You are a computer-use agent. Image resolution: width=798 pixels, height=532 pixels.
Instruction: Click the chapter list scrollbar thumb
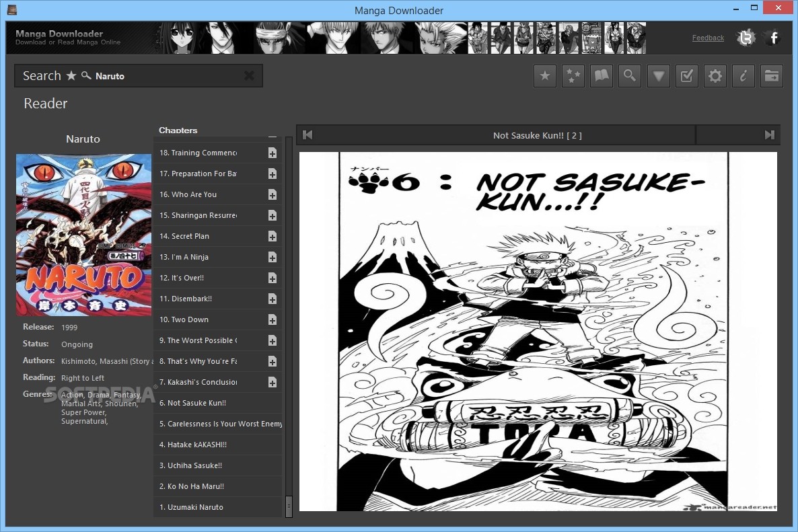point(289,506)
